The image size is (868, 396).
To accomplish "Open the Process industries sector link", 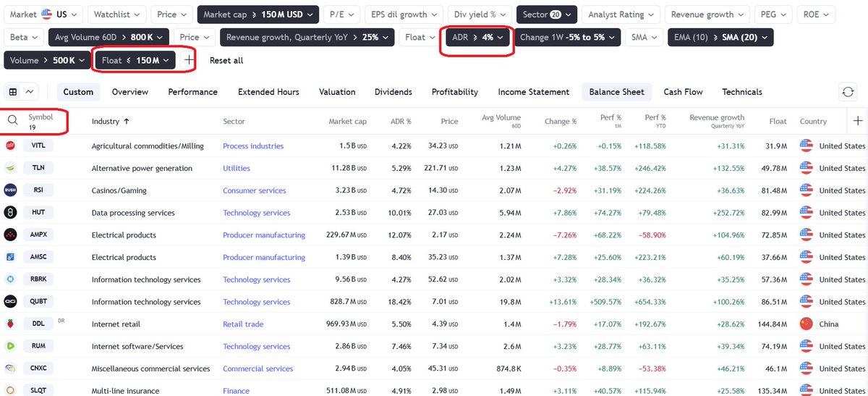I will (253, 146).
